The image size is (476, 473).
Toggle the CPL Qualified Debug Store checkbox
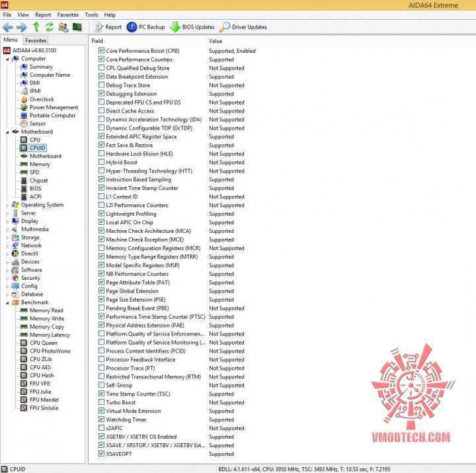click(101, 67)
